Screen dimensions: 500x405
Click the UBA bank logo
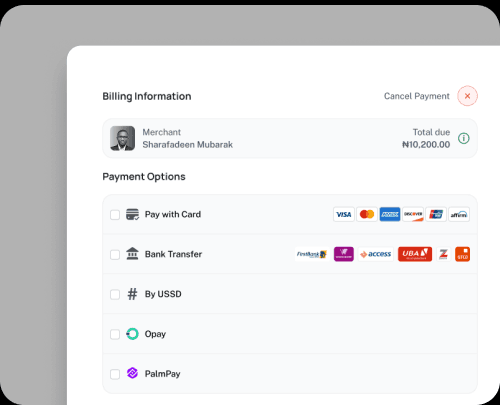[415, 254]
